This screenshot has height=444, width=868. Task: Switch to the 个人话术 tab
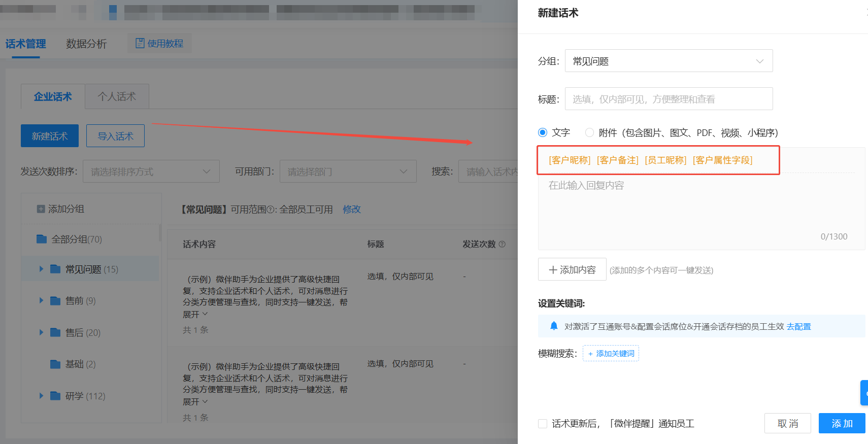(x=117, y=96)
